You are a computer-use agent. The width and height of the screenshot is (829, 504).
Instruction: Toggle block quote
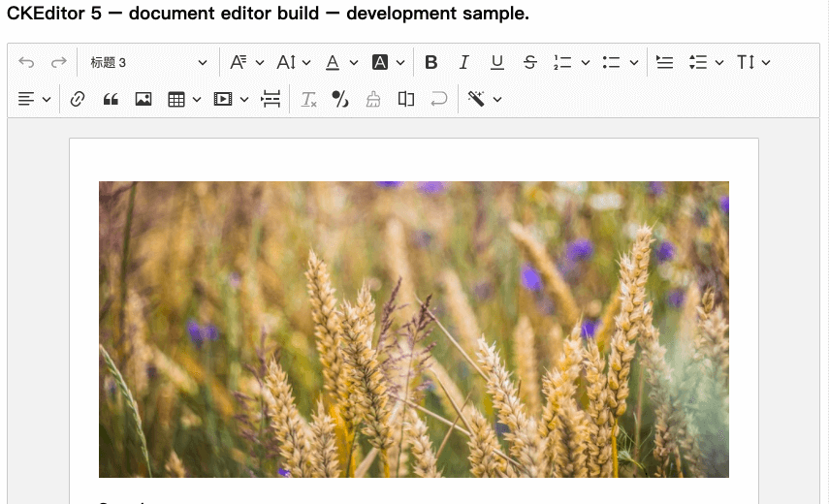click(x=111, y=99)
